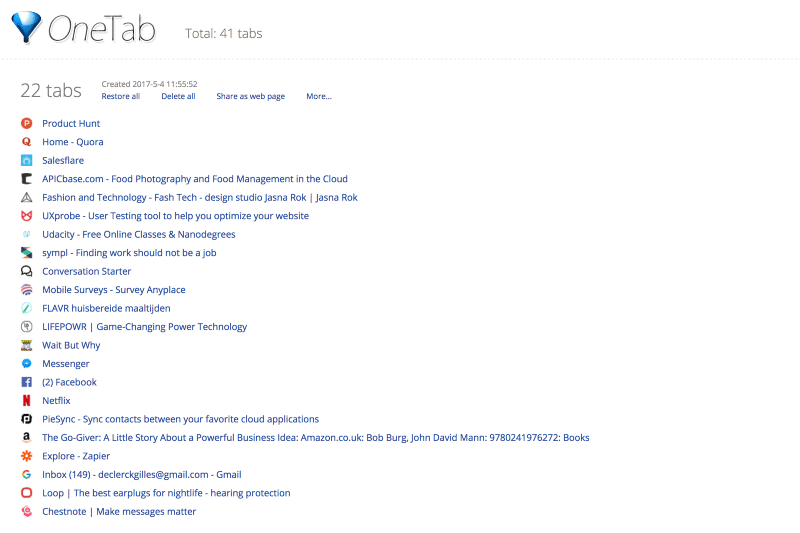
Task: Delete all tabs in this group
Action: point(178,96)
